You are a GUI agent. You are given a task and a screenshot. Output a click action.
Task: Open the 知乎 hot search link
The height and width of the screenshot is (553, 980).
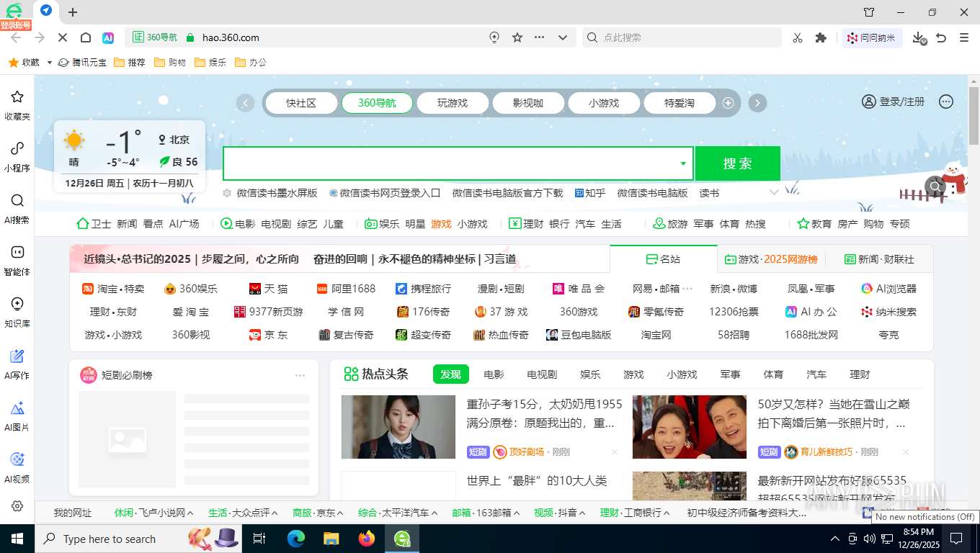pos(590,193)
